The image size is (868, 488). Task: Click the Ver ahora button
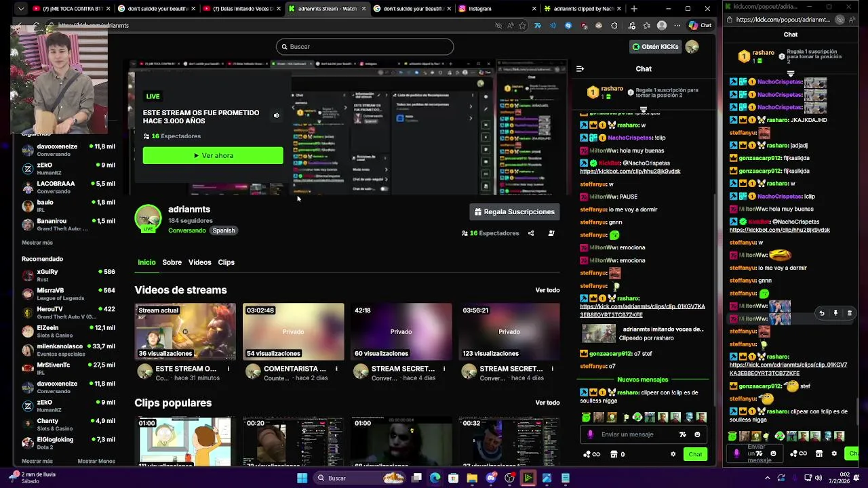[x=213, y=155]
